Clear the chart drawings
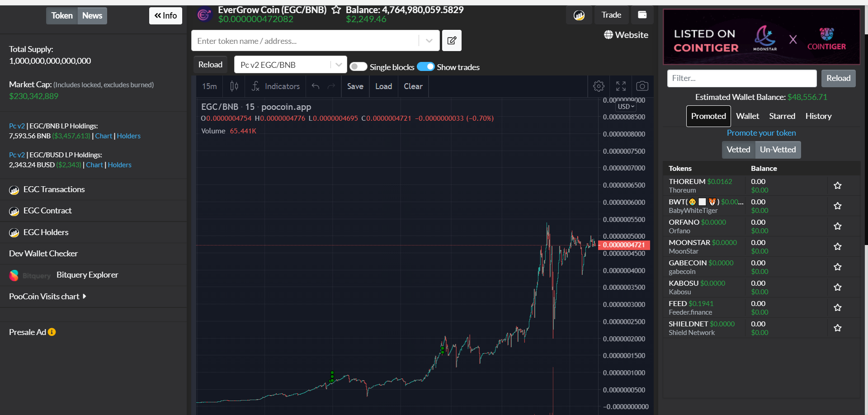Viewport: 868px width, 415px height. [413, 86]
